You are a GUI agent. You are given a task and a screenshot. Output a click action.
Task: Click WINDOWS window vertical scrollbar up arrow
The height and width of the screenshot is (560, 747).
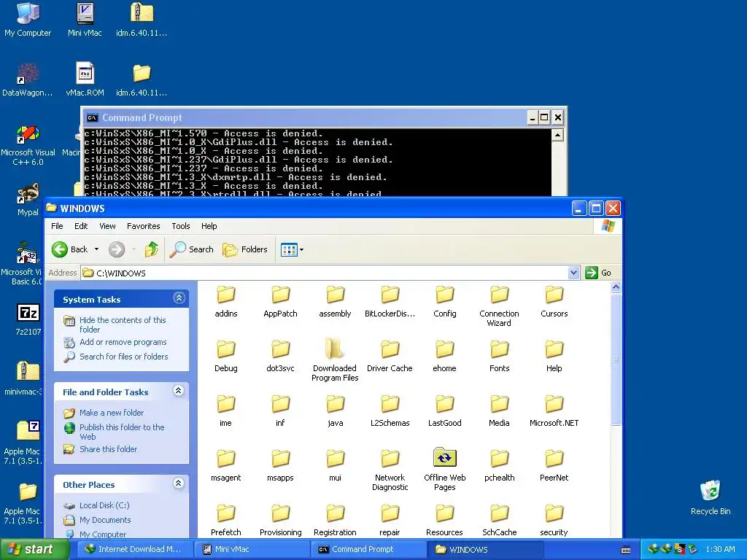616,287
